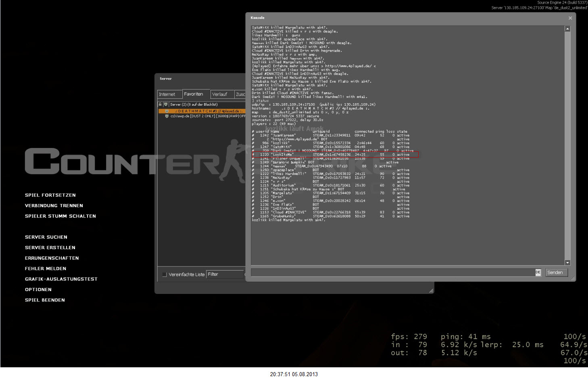Image resolution: width=588 pixels, height=381 pixels.
Task: Click Server (2) column header
Action: pos(207,104)
